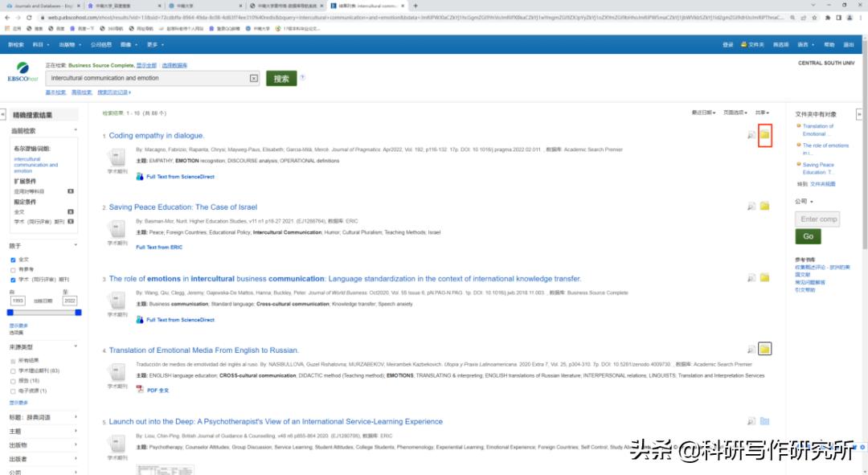Adjust the right handle of date slider
The width and height of the screenshot is (868, 475).
[78, 312]
